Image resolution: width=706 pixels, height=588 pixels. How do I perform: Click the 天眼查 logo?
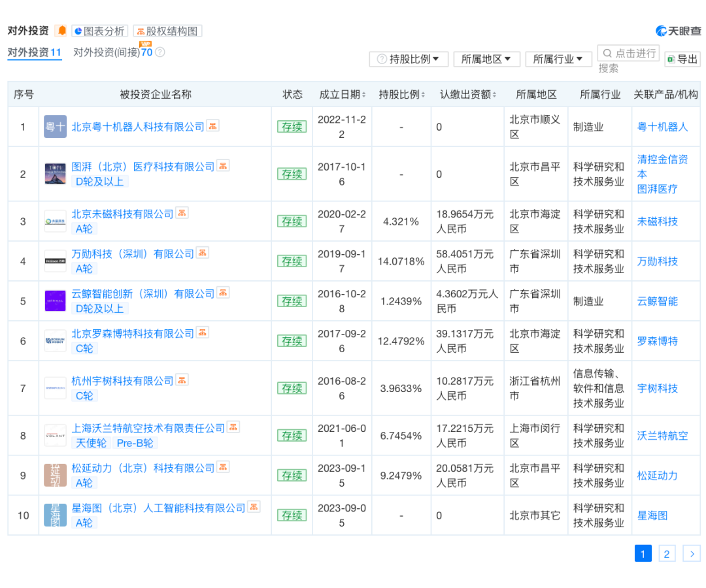click(677, 30)
